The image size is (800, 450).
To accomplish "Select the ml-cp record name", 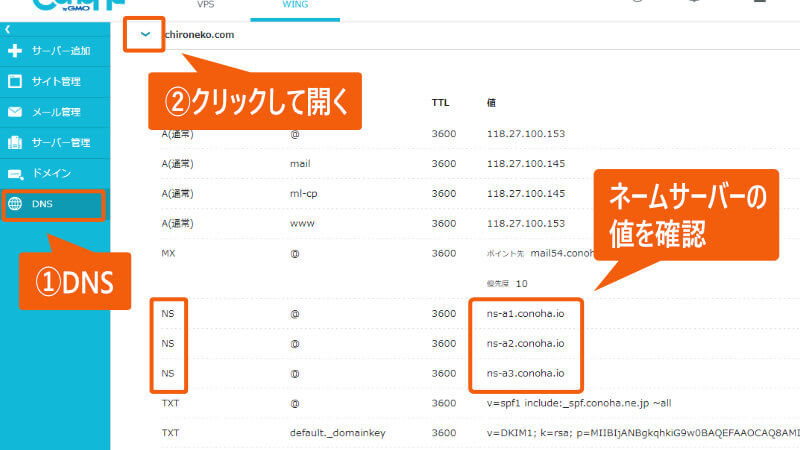I will [304, 194].
